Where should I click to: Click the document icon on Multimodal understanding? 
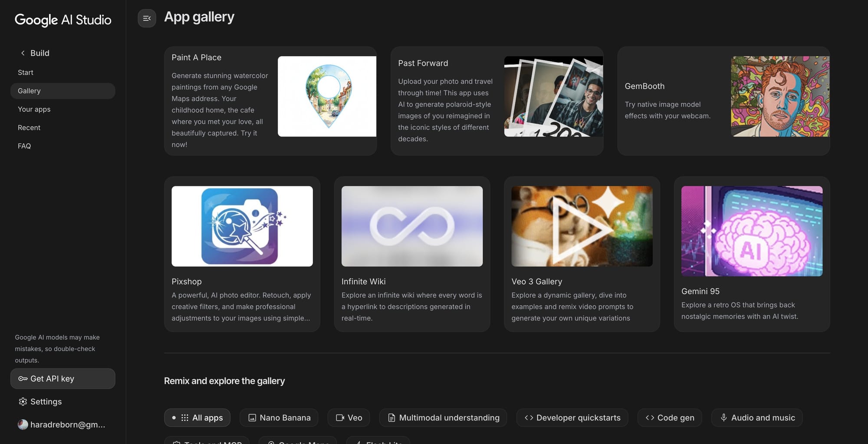(x=391, y=417)
